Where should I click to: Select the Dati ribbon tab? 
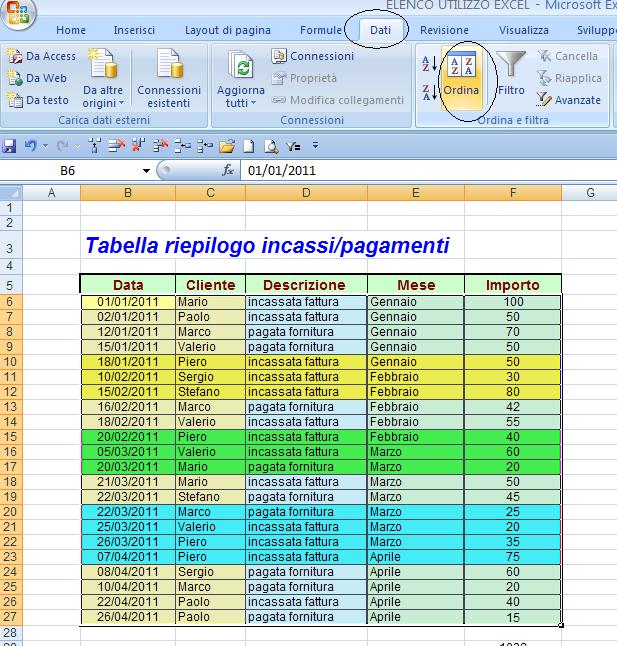pyautogui.click(x=380, y=30)
